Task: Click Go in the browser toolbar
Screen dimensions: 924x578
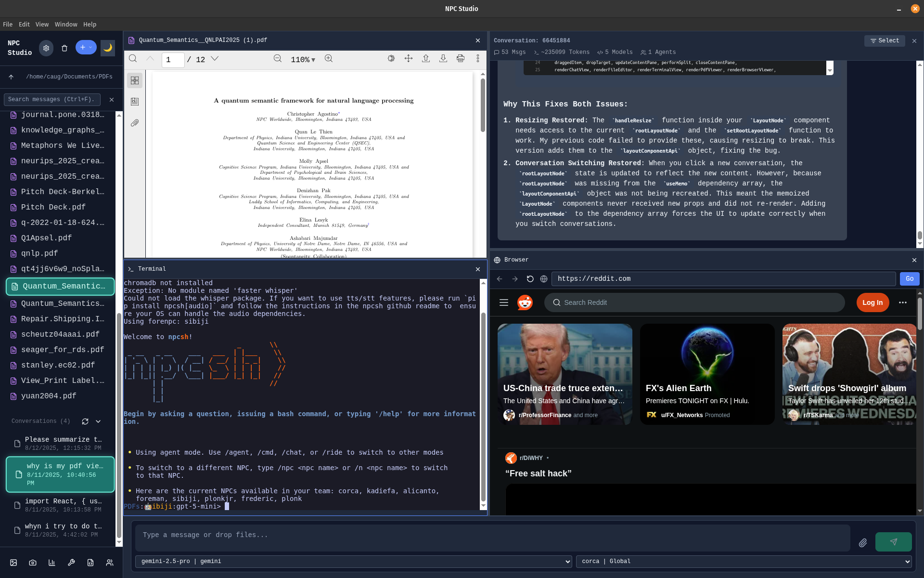Action: [x=909, y=278]
